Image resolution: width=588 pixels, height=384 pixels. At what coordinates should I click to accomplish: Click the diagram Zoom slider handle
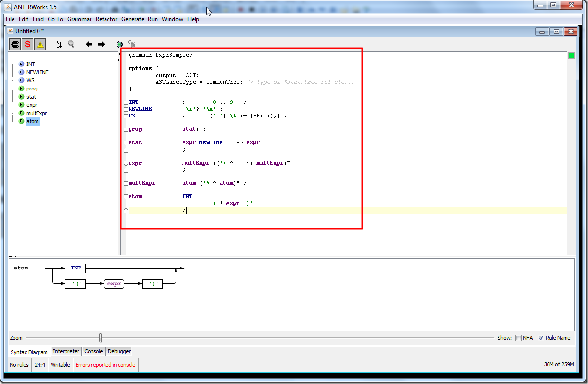[x=100, y=338]
